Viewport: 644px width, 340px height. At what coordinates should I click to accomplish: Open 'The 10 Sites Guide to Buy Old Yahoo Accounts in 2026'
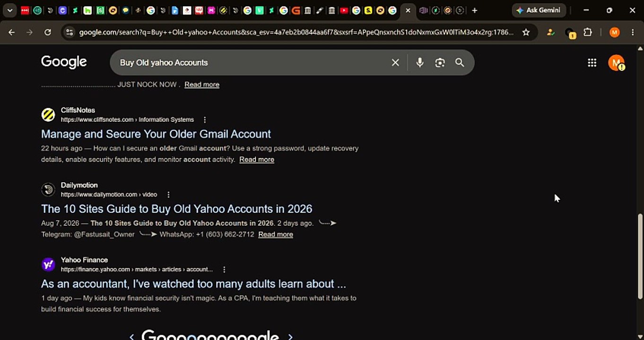pyautogui.click(x=177, y=209)
